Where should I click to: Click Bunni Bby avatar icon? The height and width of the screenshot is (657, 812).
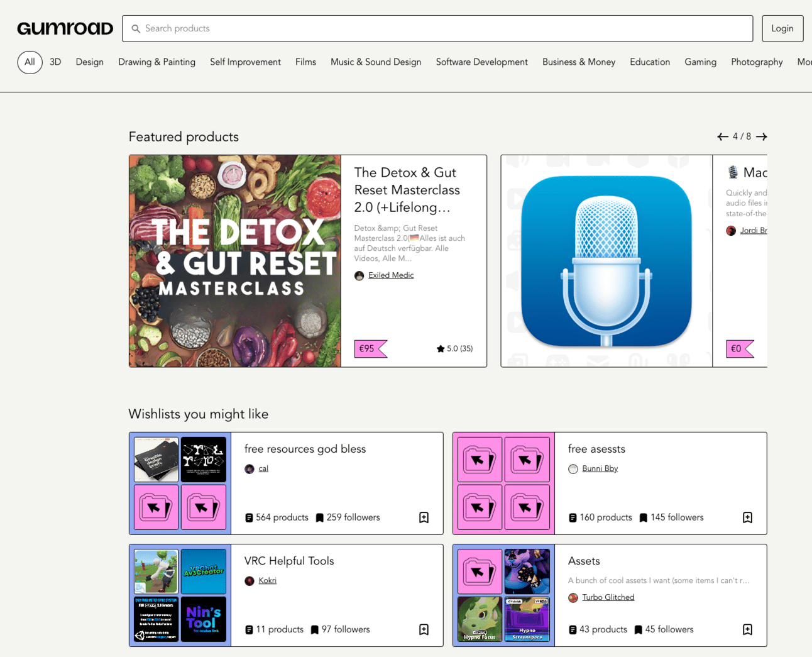click(573, 469)
